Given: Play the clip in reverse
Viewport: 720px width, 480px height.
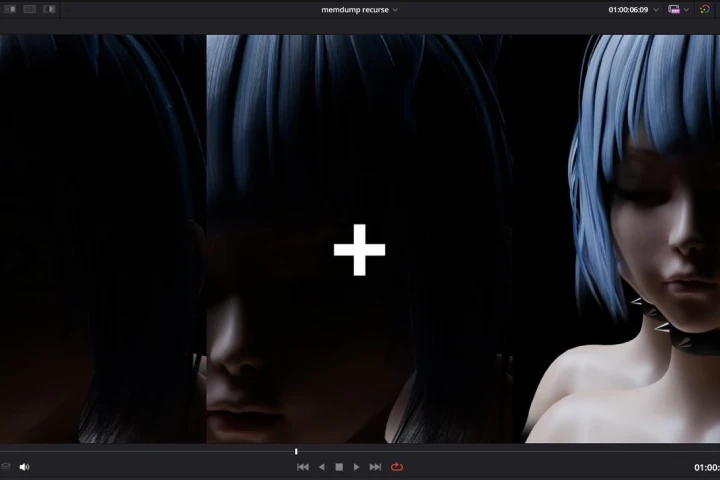Looking at the screenshot, I should click(321, 467).
